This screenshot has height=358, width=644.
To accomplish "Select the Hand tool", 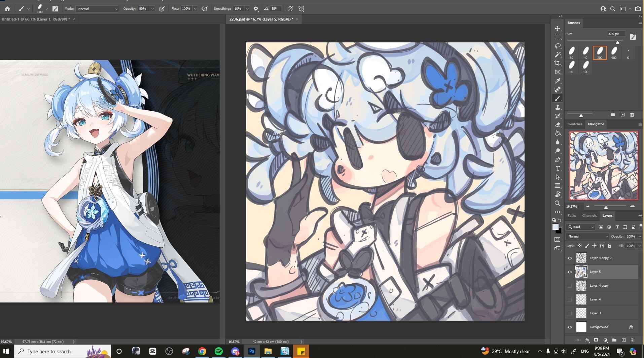I will [x=558, y=194].
